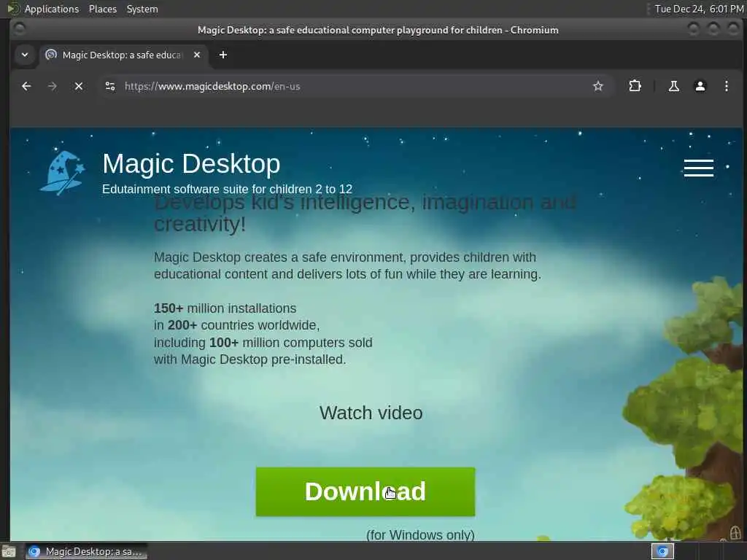Viewport: 747px width, 560px height.
Task: Expand the tab search dropdown
Action: coord(25,55)
